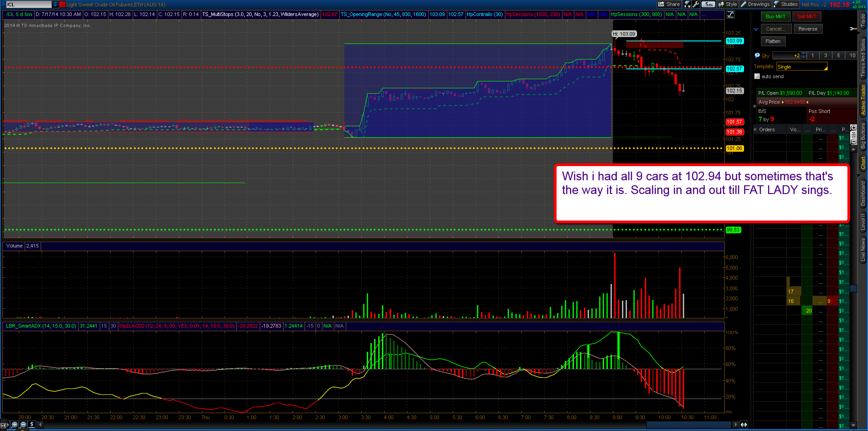Image resolution: width=868 pixels, height=431 pixels.
Task: Click the price axis scale curve icon
Action: pyautogui.click(x=731, y=14)
